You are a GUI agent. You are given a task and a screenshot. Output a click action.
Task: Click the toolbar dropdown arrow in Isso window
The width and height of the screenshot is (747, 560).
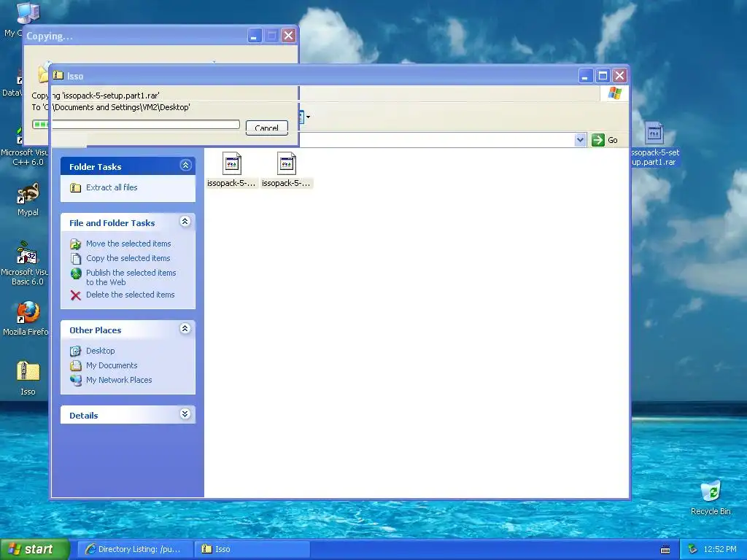[309, 117]
